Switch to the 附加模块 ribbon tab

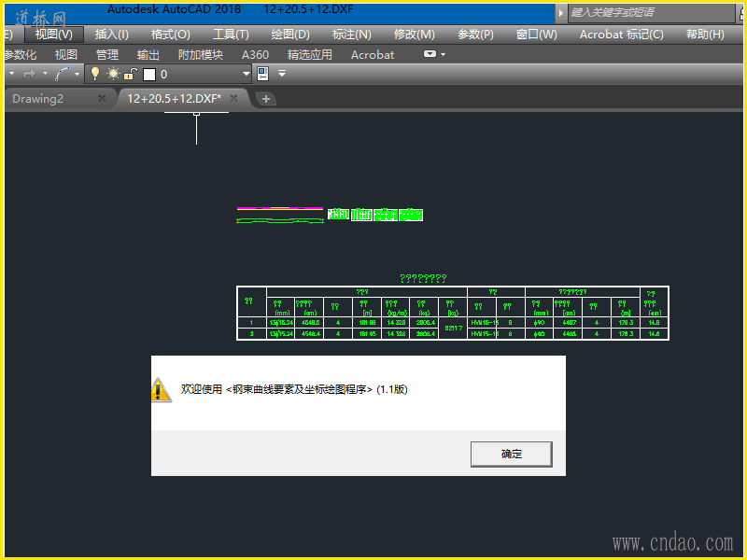(x=201, y=55)
